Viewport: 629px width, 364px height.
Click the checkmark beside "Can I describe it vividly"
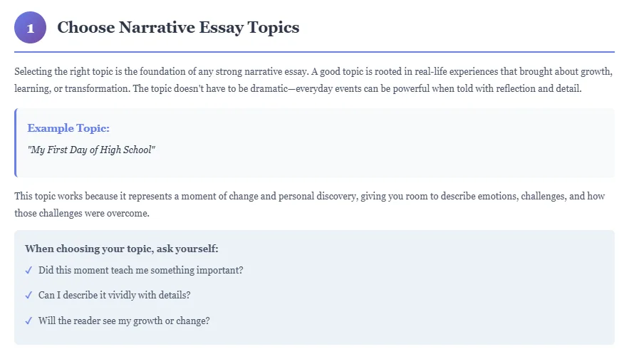(x=28, y=295)
